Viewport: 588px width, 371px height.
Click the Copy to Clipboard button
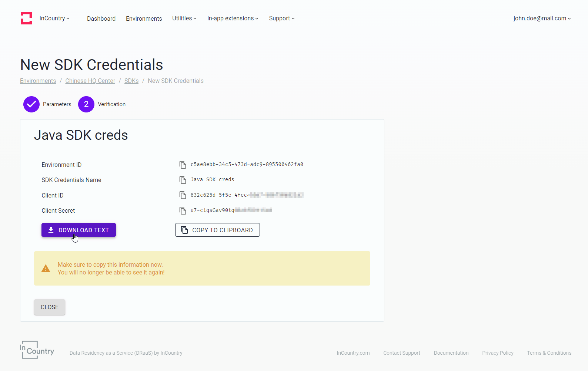coord(217,230)
